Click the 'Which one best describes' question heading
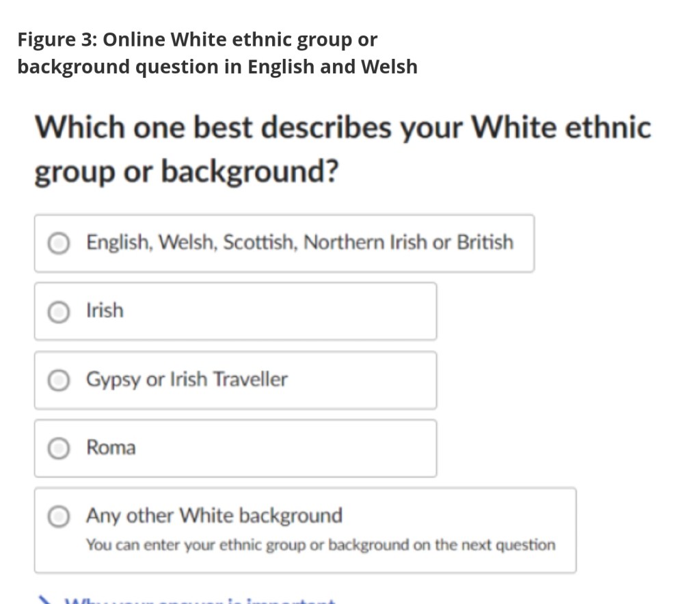This screenshot has height=604, width=700. click(x=342, y=129)
